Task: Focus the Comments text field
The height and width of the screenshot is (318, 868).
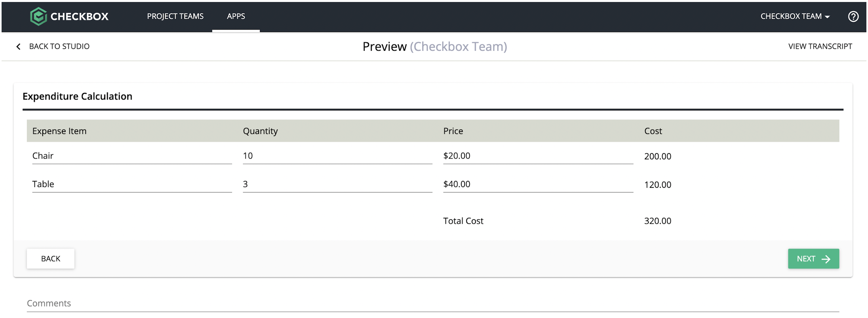Action: click(x=432, y=303)
